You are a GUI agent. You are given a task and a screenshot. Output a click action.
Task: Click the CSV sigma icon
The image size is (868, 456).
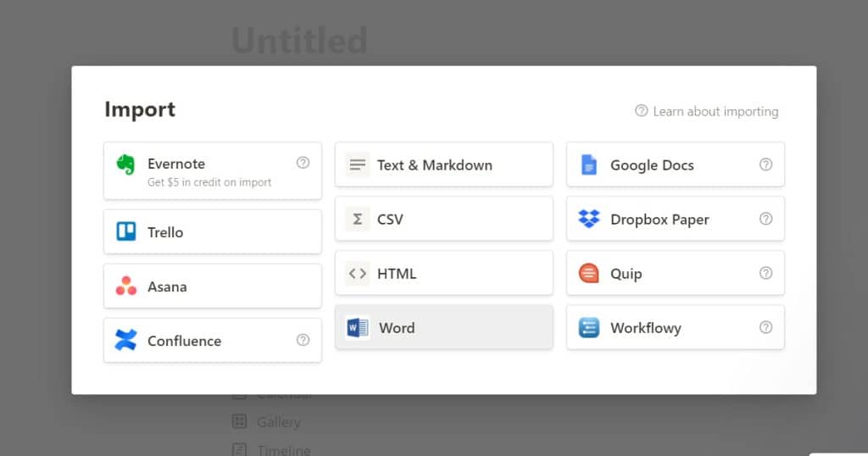click(358, 219)
